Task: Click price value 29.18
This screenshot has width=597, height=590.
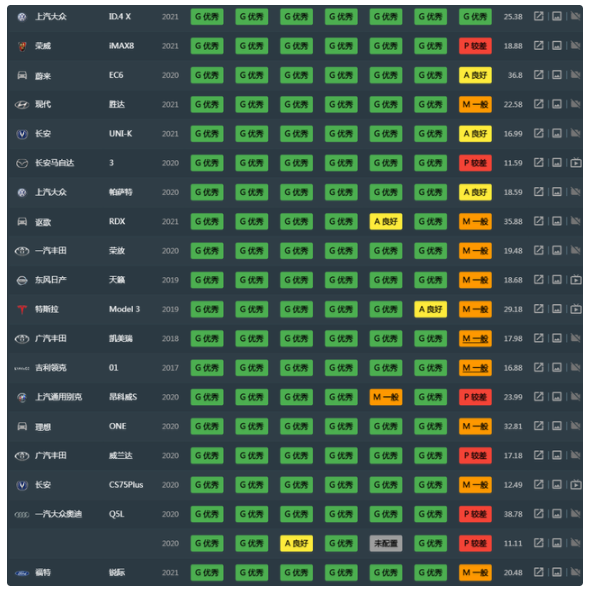Action: [x=513, y=309]
